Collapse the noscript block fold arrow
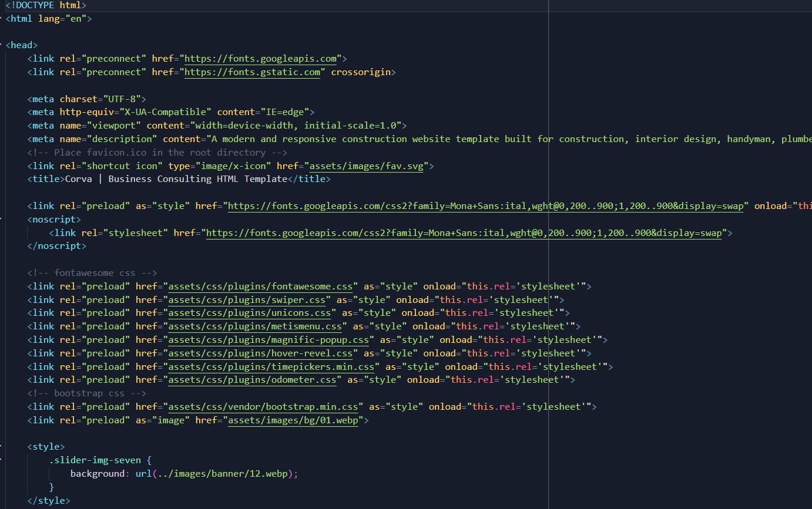 click(2, 220)
